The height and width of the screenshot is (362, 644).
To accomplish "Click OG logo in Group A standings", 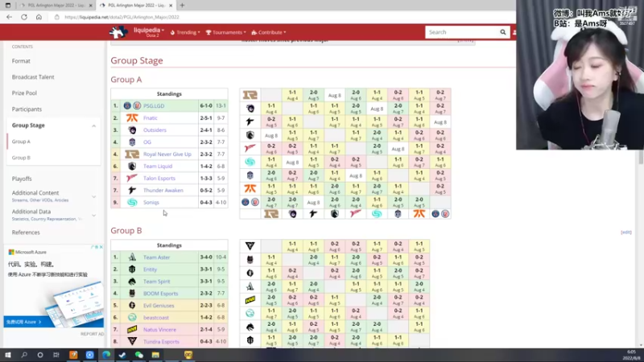I will coord(132,142).
